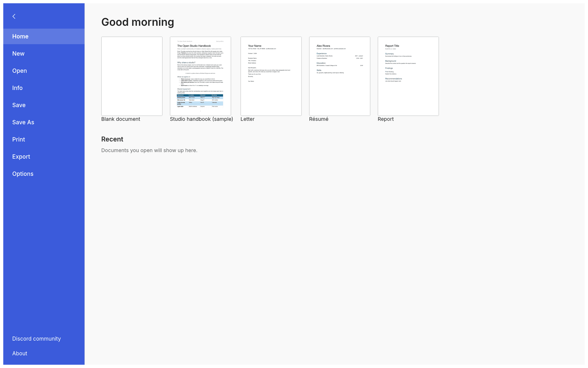Click the "Studio handbook (sample)" label
The width and height of the screenshot is (588, 368).
pos(201,119)
